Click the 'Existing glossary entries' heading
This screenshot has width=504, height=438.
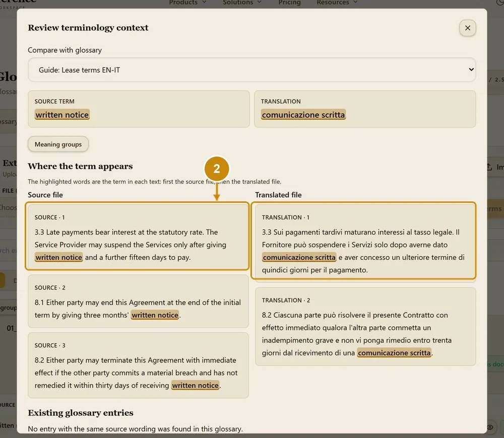tap(81, 413)
